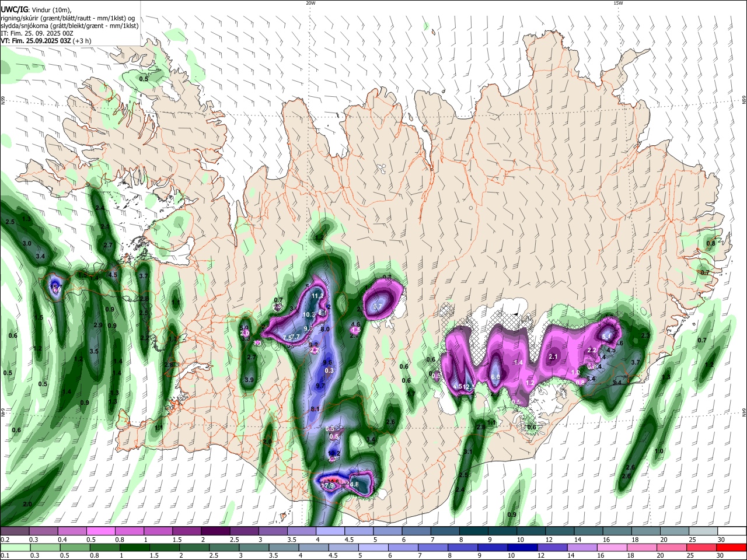Screen dimensions: 747x560
Task: Click darkest purple swatch between 2 and 2.5, upper row
Action: point(215,531)
